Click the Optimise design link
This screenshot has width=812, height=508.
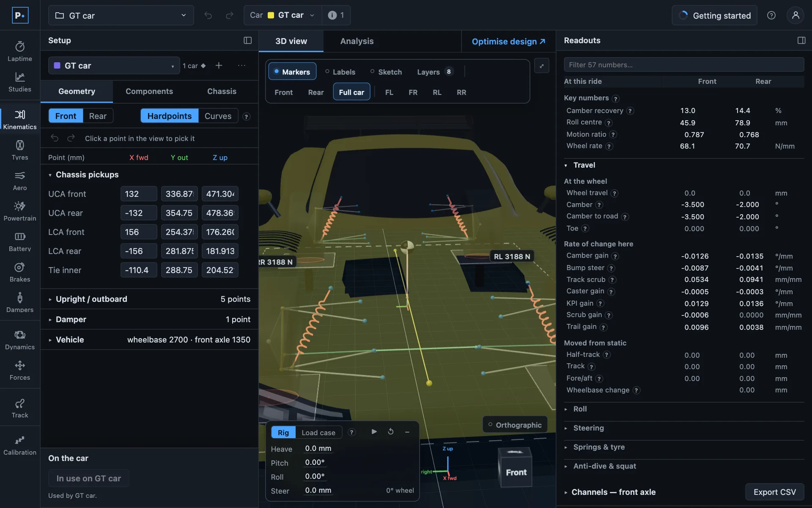[508, 41]
